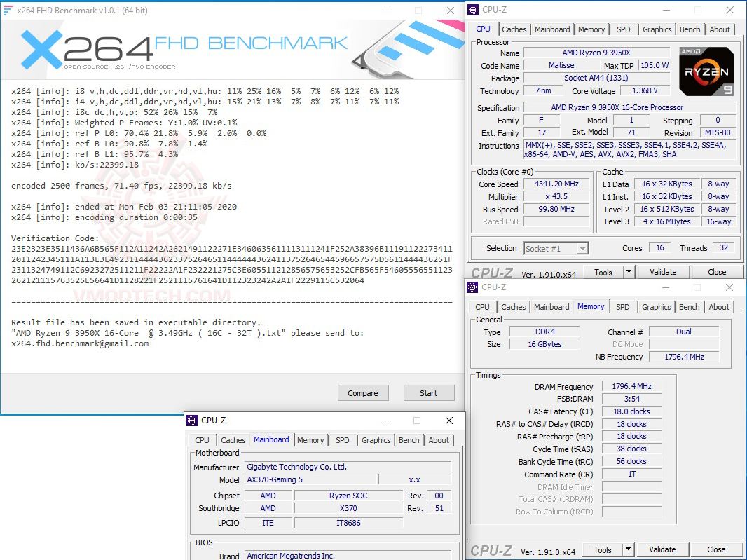
Task: Click Close in the top CPU-Z window
Action: tap(716, 272)
